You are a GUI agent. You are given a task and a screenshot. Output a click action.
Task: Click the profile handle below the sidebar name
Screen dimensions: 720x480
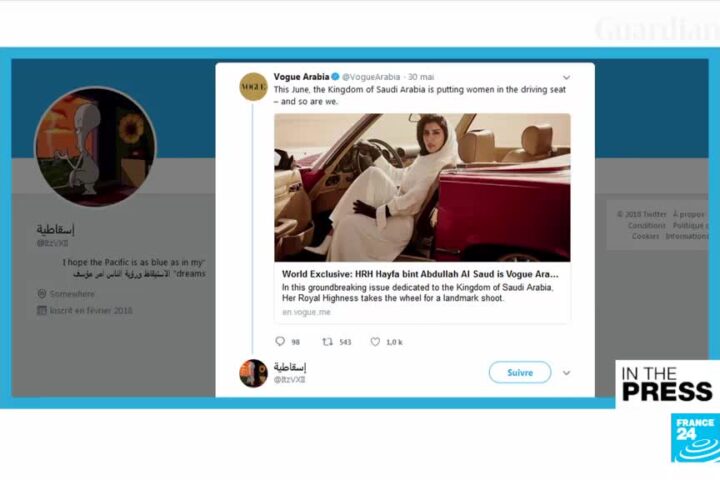[52, 243]
